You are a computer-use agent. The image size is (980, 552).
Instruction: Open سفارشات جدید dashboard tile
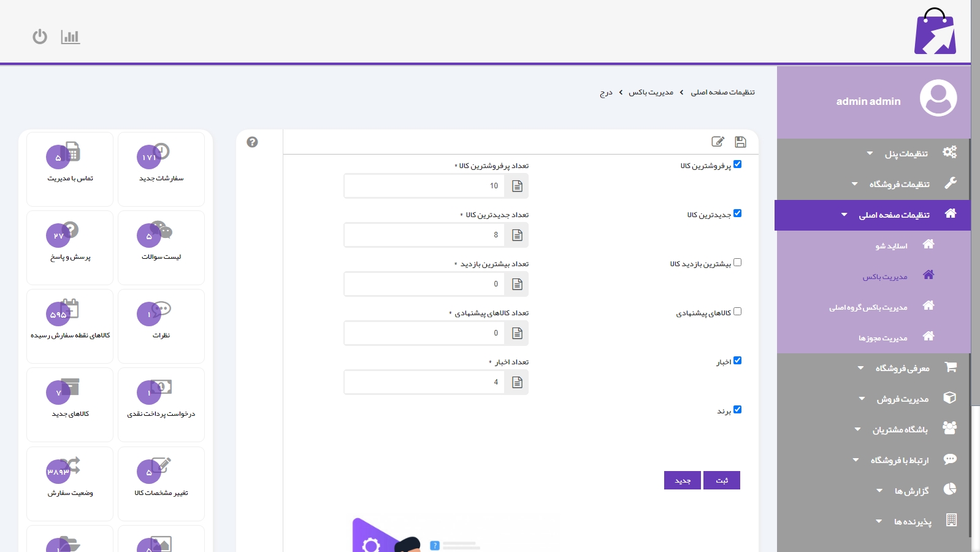coord(161,169)
